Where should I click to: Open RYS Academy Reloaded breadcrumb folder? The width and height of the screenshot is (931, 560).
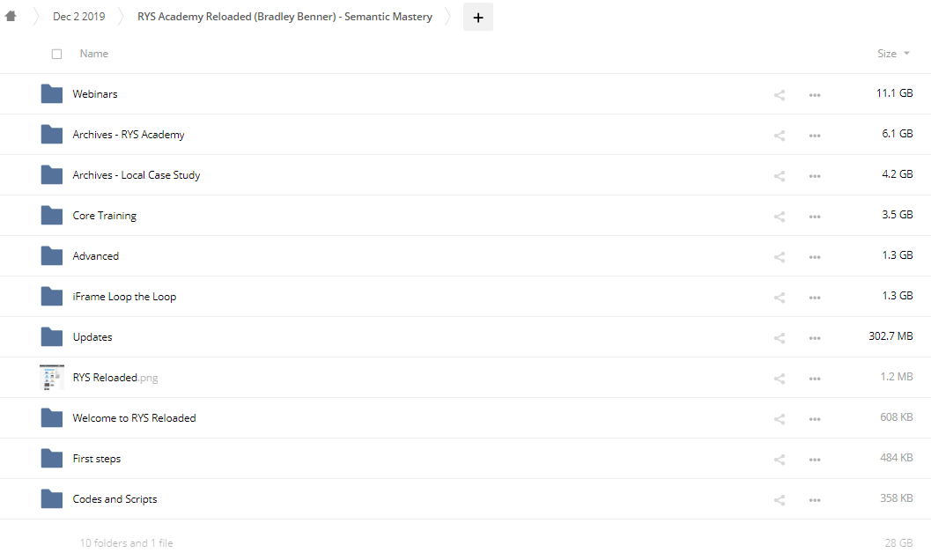(285, 17)
